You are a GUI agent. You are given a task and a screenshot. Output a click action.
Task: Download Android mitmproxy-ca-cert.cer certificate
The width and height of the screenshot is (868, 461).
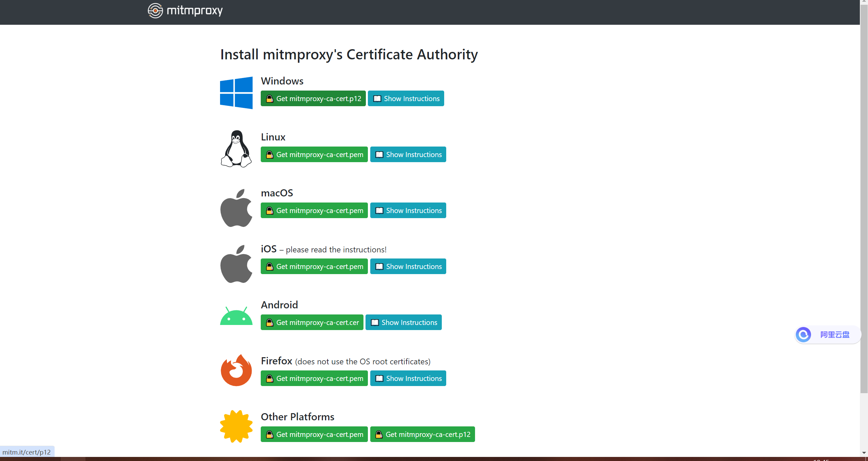pos(312,322)
